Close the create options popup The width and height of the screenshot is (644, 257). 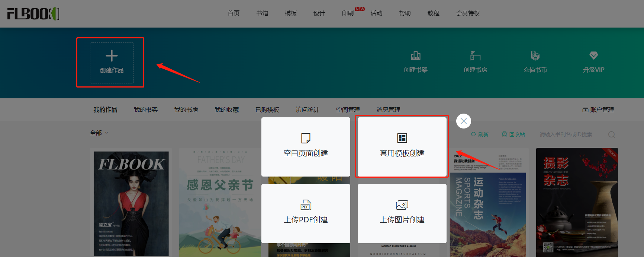point(464,121)
